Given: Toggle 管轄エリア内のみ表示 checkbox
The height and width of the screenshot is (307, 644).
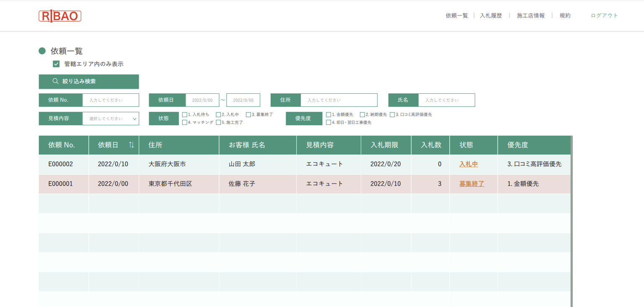Looking at the screenshot, I should (56, 64).
